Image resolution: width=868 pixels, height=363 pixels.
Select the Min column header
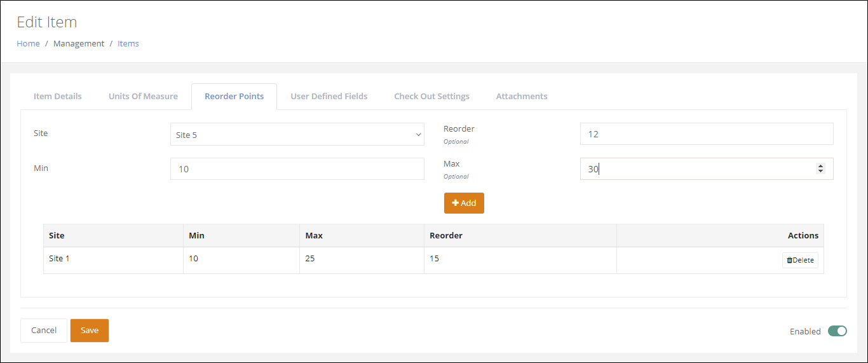241,235
